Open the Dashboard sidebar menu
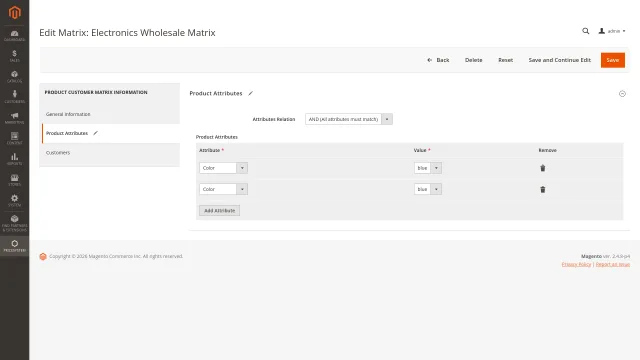640x360 pixels. 14,36
